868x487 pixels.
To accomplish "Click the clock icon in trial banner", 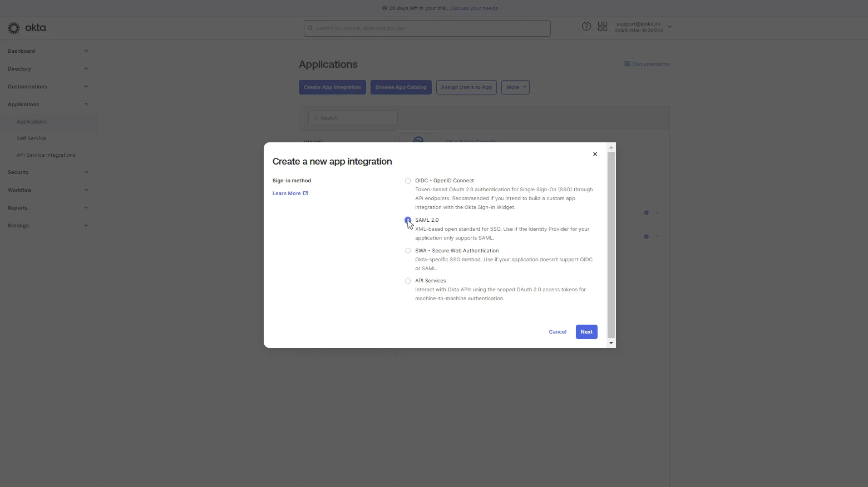I will 384,8.
